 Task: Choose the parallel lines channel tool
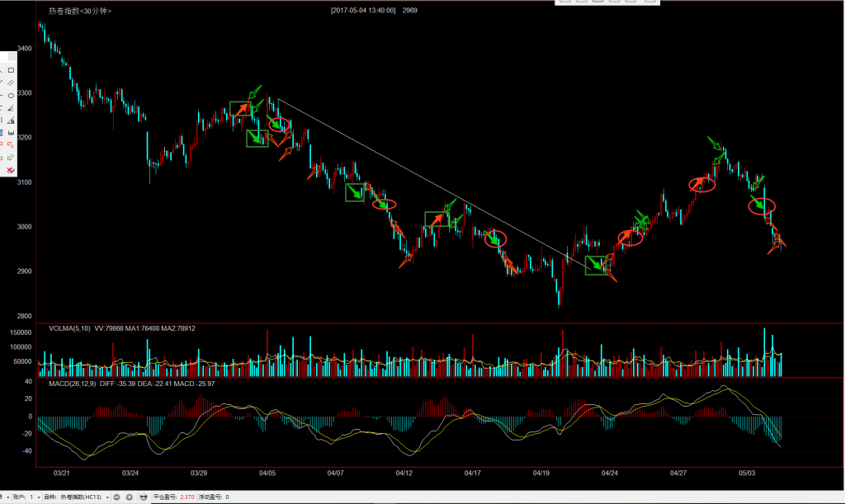pos(11,82)
